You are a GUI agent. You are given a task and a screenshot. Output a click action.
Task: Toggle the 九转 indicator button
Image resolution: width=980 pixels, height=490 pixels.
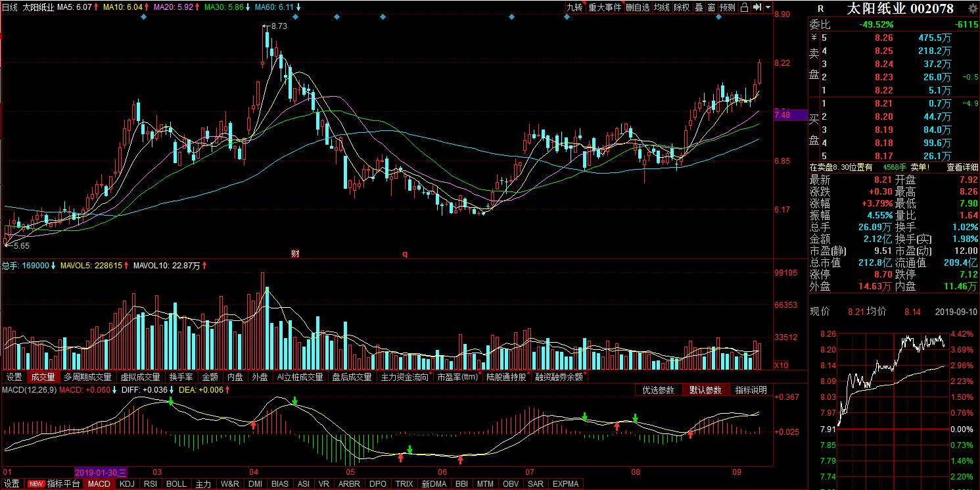click(574, 7)
